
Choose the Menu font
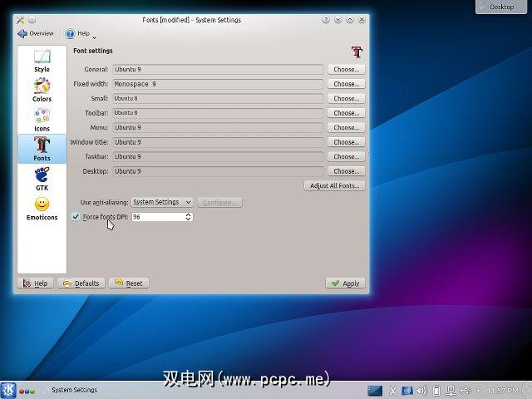[x=346, y=127]
